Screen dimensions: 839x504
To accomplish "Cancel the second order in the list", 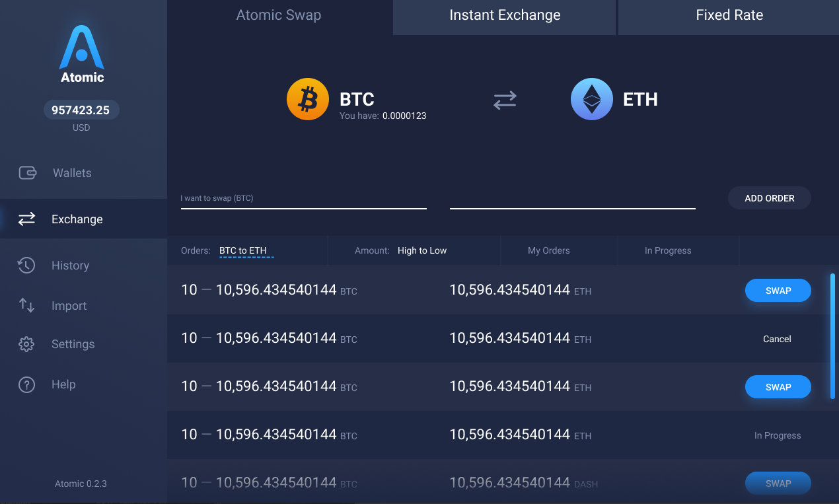I will pos(777,339).
